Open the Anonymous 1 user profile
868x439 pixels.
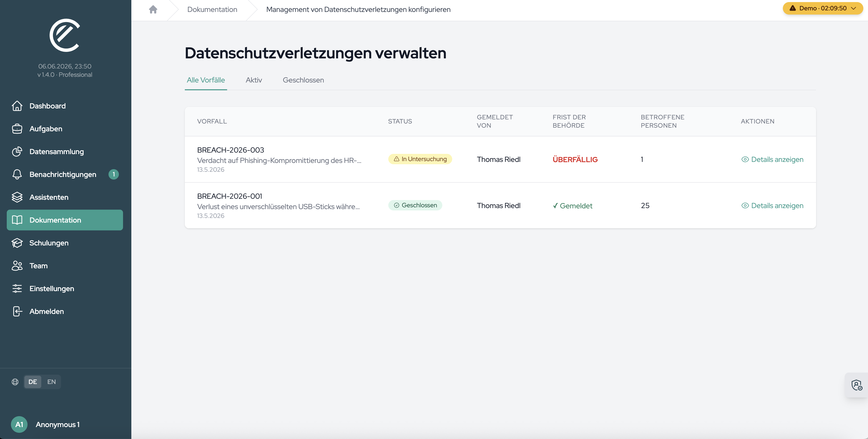(58, 424)
